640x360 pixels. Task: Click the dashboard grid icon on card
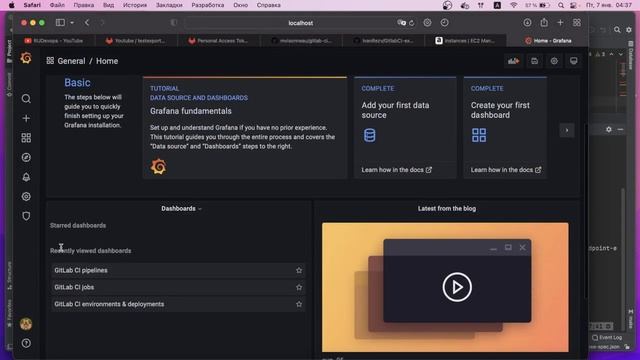tap(479, 135)
